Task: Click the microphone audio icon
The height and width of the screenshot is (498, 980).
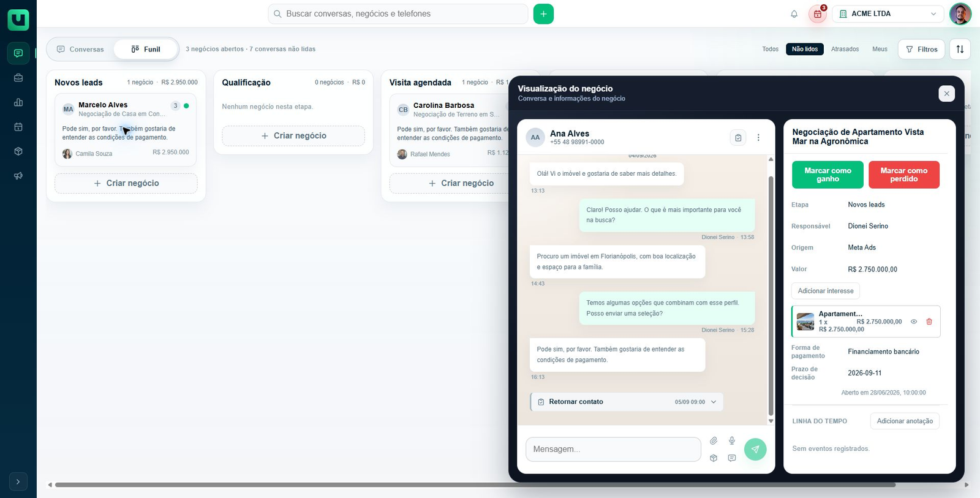Action: pos(731,440)
